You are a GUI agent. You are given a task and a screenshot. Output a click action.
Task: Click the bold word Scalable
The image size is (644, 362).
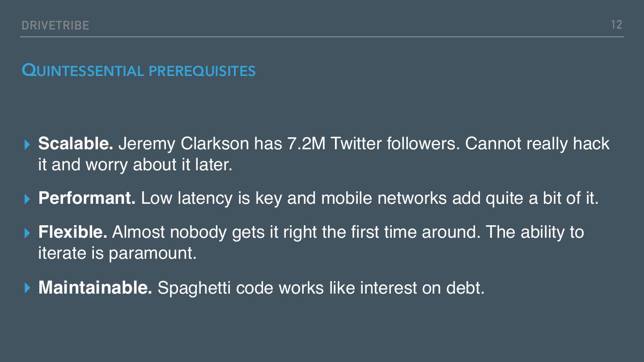tap(75, 144)
